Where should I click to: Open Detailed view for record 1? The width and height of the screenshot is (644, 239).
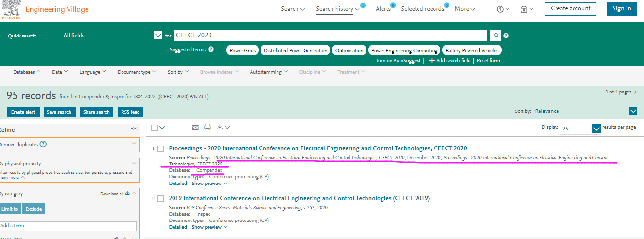[x=178, y=184]
